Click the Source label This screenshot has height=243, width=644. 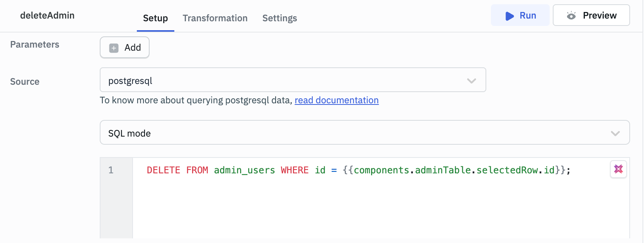(x=25, y=82)
